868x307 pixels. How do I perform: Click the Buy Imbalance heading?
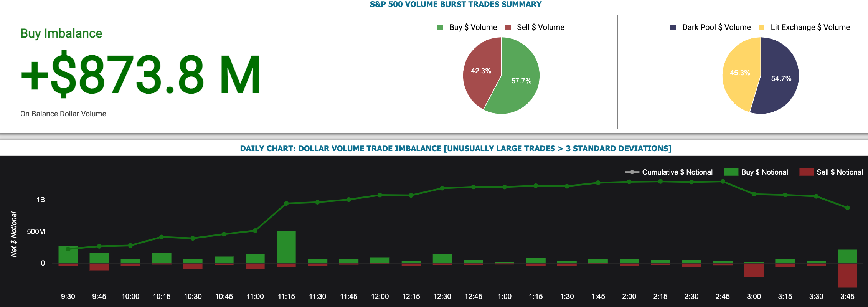click(61, 33)
